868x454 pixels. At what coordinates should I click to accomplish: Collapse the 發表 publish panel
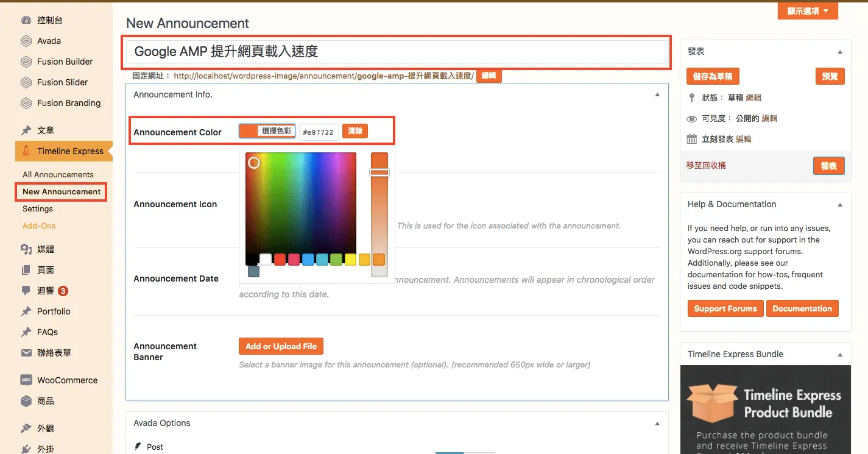click(840, 52)
